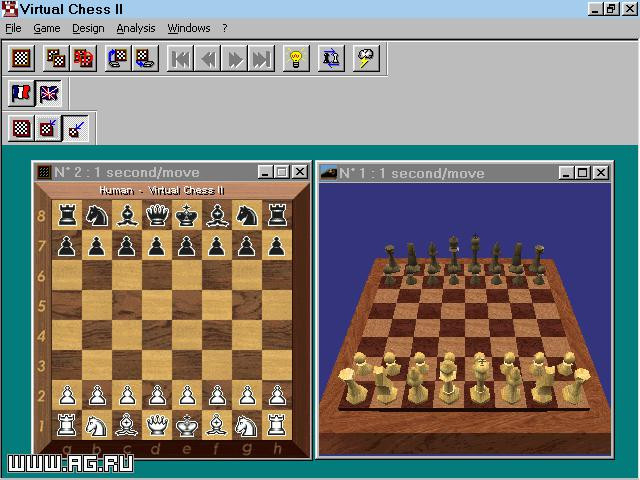This screenshot has width=640, height=480.
Task: Select the white rook on a1
Action: (x=67, y=425)
